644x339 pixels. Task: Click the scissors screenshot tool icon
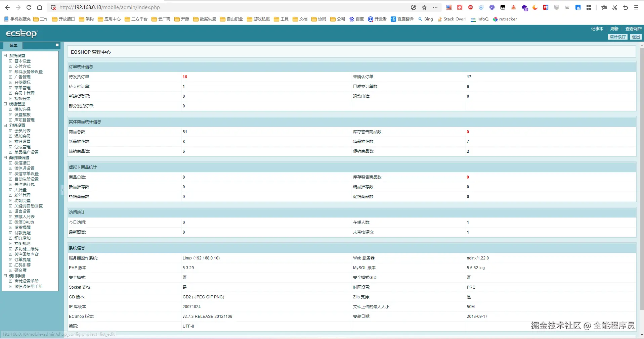pos(615,7)
